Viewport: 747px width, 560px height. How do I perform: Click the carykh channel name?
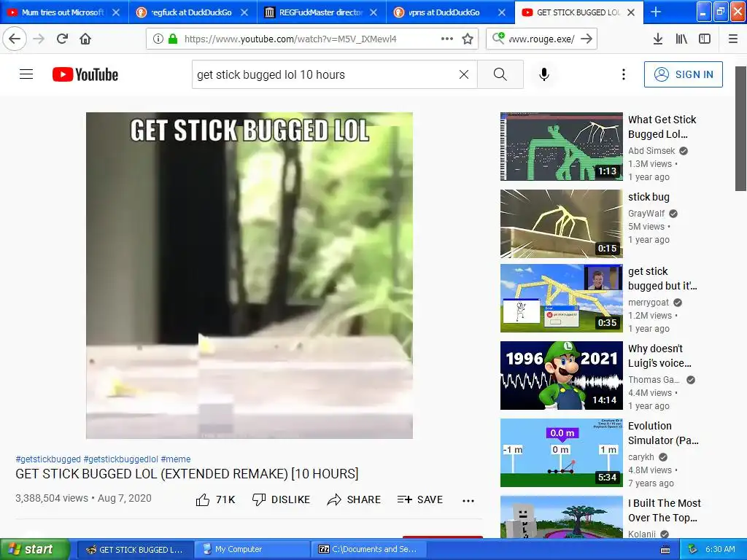[640, 456]
